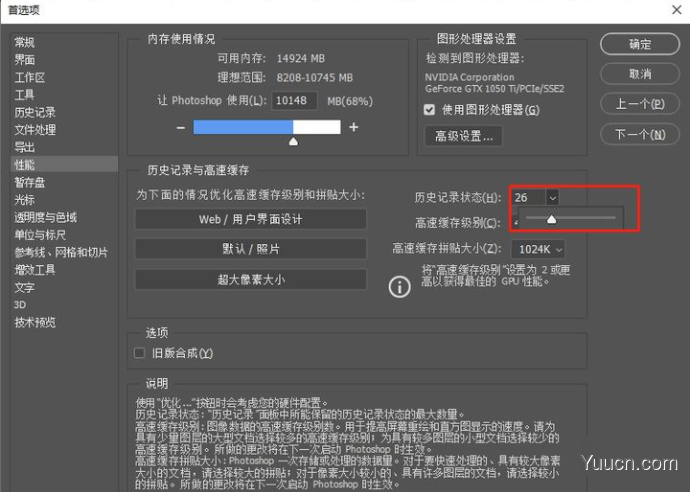Open the 技术预览 category

35,322
